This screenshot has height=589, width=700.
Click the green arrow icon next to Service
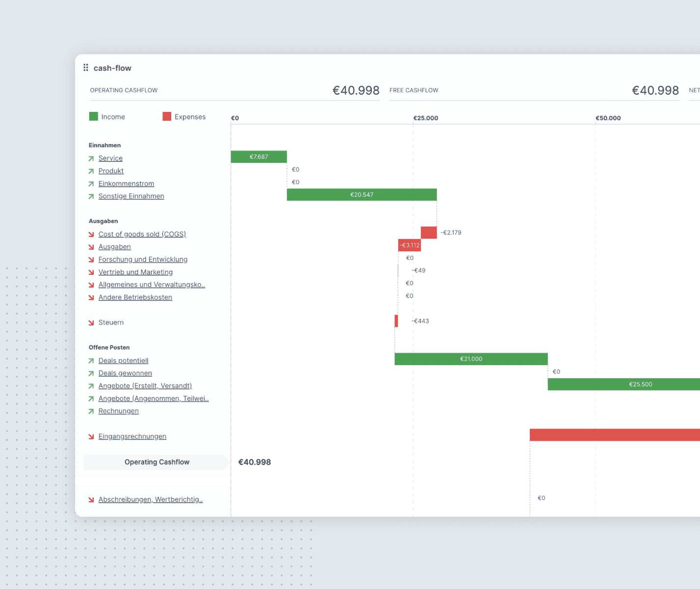pyautogui.click(x=91, y=159)
